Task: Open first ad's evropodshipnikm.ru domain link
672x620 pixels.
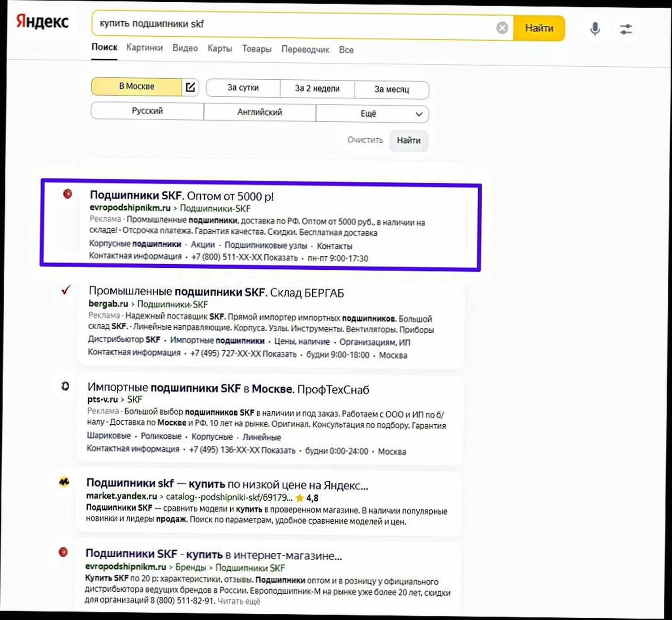Action: 130,208
